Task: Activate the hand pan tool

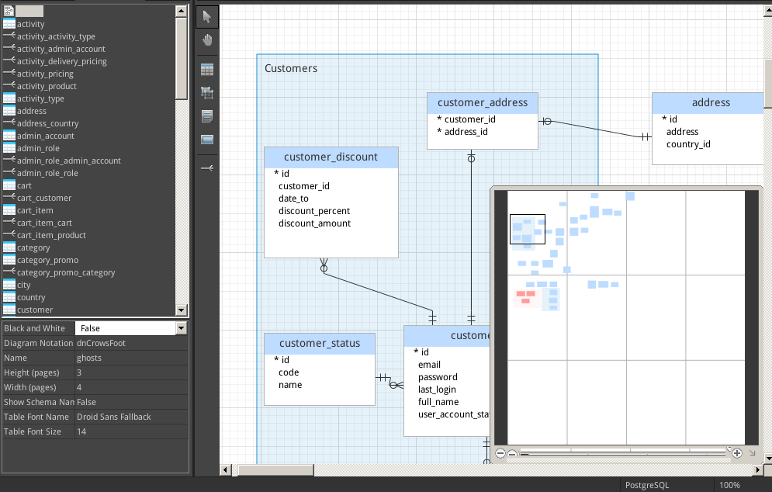Action: click(x=207, y=40)
